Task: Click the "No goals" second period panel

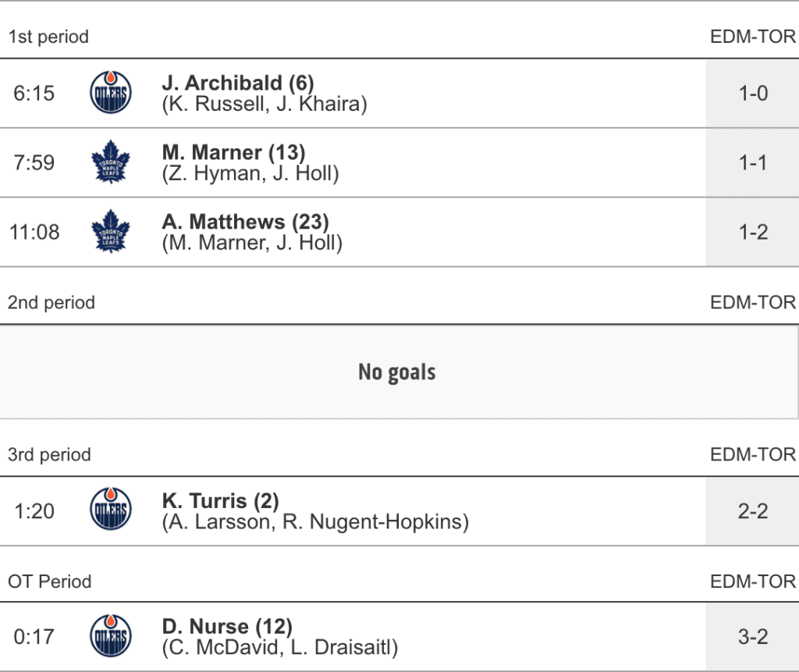Action: [x=397, y=372]
